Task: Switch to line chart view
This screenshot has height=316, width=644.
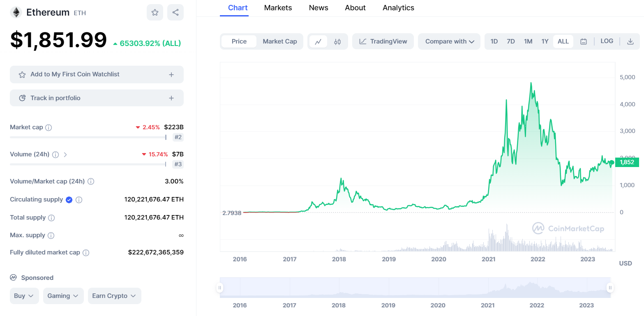Action: point(318,41)
